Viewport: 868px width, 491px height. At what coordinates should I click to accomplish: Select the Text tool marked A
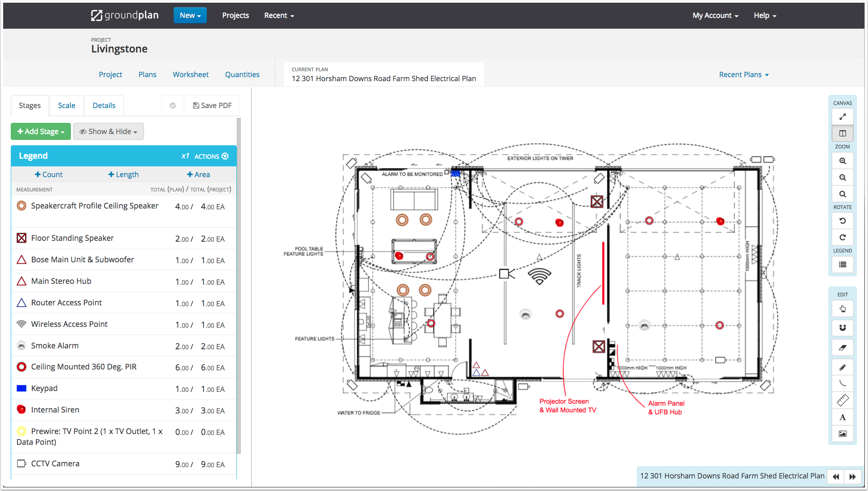tap(842, 417)
